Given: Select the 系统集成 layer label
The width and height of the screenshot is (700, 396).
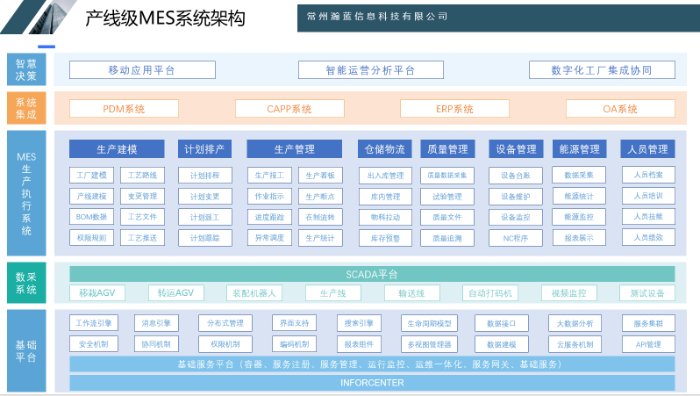Looking at the screenshot, I should pyautogui.click(x=26, y=108).
